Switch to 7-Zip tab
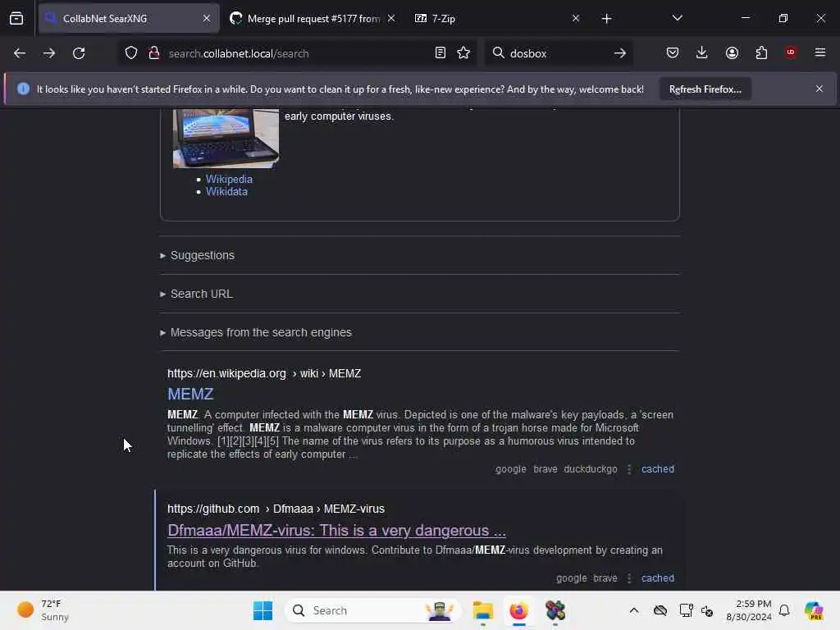This screenshot has width=840, height=630. (x=498, y=18)
